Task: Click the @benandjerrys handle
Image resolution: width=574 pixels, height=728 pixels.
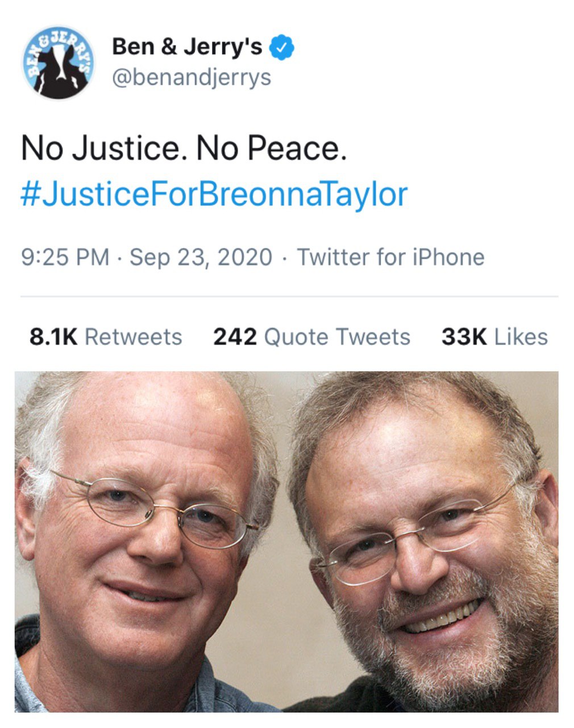Action: pyautogui.click(x=192, y=77)
